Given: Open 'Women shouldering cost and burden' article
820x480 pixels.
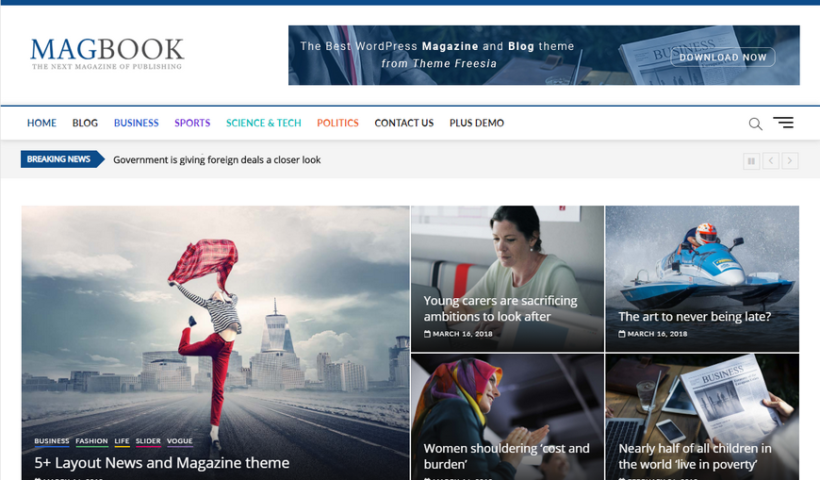Looking at the screenshot, I should pos(506,456).
